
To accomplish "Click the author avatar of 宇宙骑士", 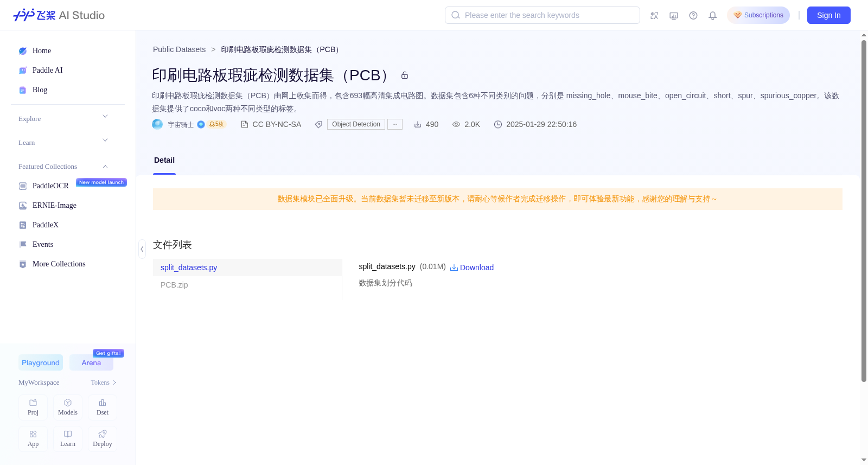I will pyautogui.click(x=157, y=124).
